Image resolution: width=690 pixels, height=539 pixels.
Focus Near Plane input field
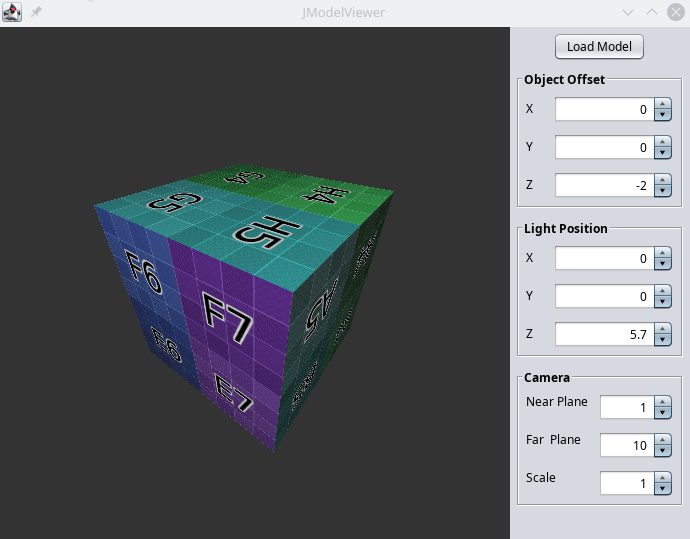pos(627,407)
